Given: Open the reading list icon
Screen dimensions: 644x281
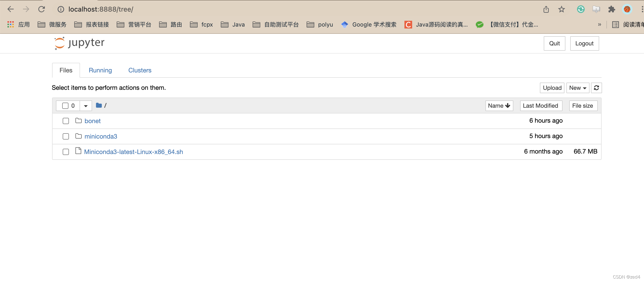Looking at the screenshot, I should click(x=616, y=25).
